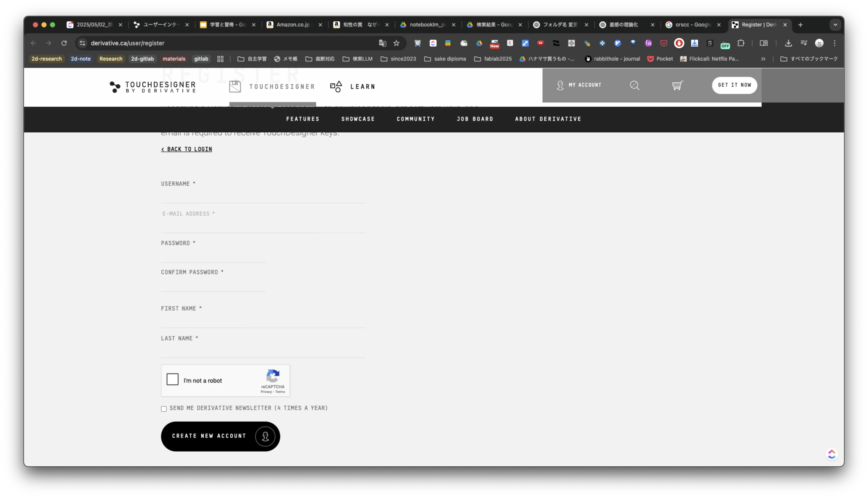This screenshot has width=868, height=498.
Task: Click the Learn shapes icon
Action: (336, 86)
